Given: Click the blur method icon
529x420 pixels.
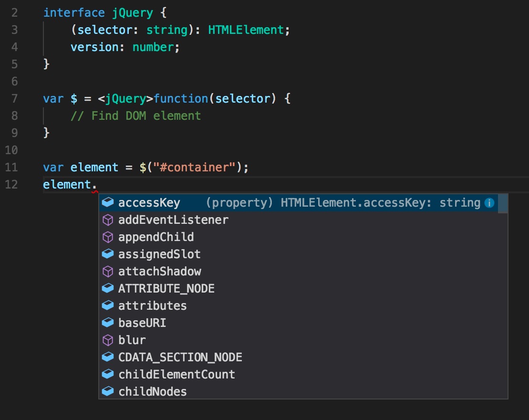Looking at the screenshot, I should pos(108,340).
